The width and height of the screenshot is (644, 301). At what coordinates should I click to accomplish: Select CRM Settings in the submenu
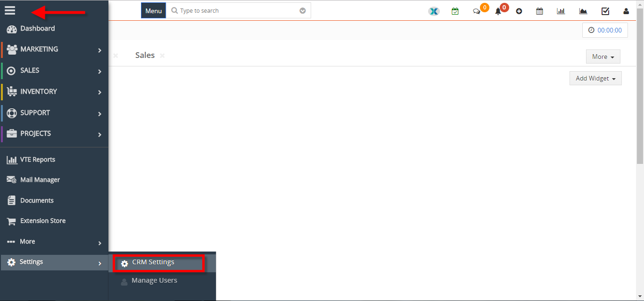click(x=153, y=262)
